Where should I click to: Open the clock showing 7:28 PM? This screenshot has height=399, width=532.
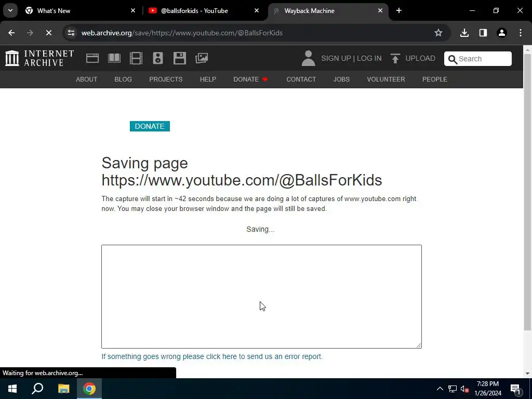[x=487, y=389]
